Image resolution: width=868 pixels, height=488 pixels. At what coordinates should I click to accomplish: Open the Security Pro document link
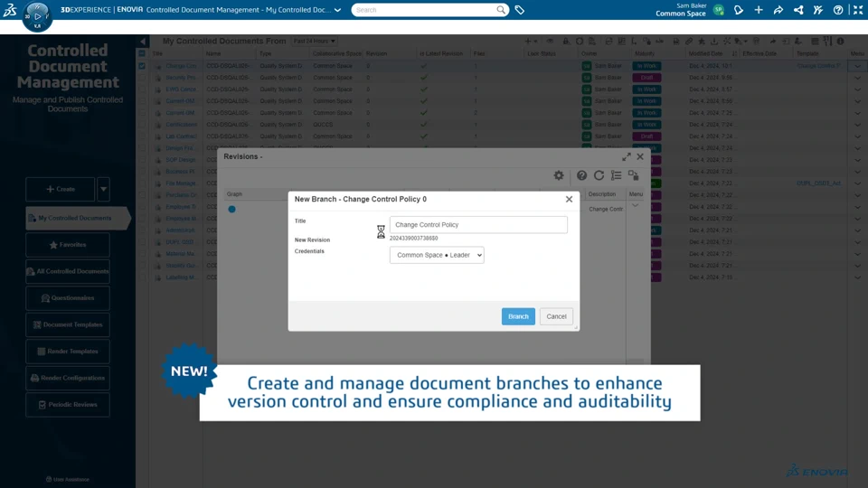(x=181, y=78)
